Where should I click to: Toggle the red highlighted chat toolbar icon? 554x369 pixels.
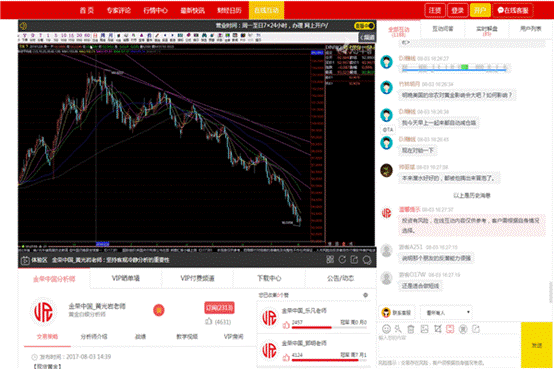(x=450, y=329)
